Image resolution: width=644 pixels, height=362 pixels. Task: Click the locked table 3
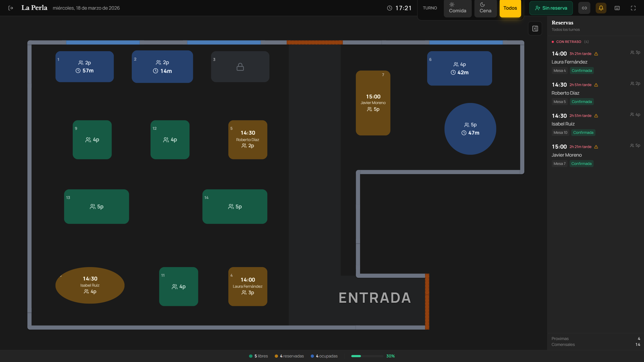click(240, 67)
